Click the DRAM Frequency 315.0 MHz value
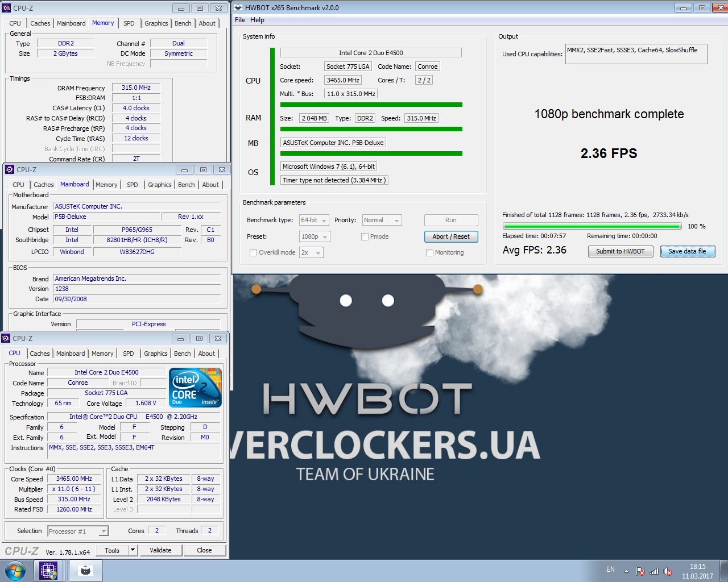The height and width of the screenshot is (582, 728). click(x=136, y=88)
